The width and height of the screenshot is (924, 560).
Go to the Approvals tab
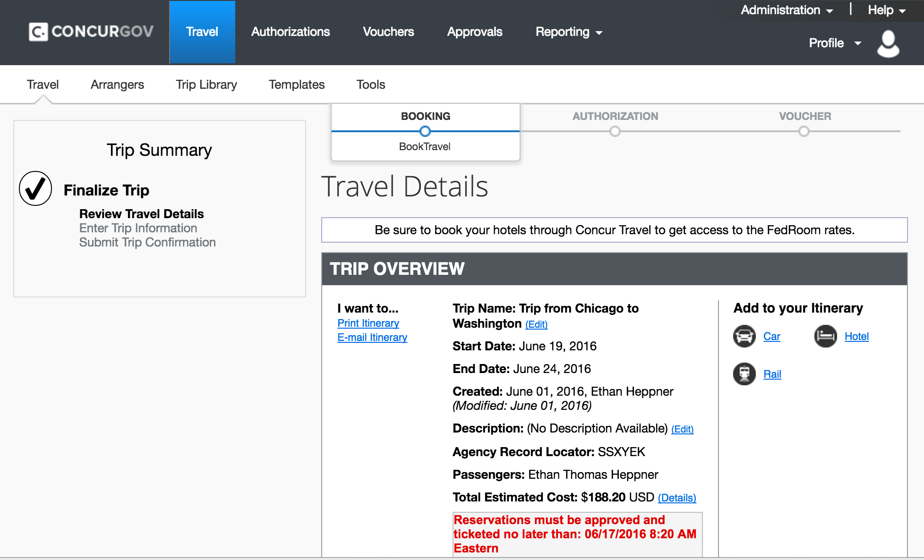(474, 32)
